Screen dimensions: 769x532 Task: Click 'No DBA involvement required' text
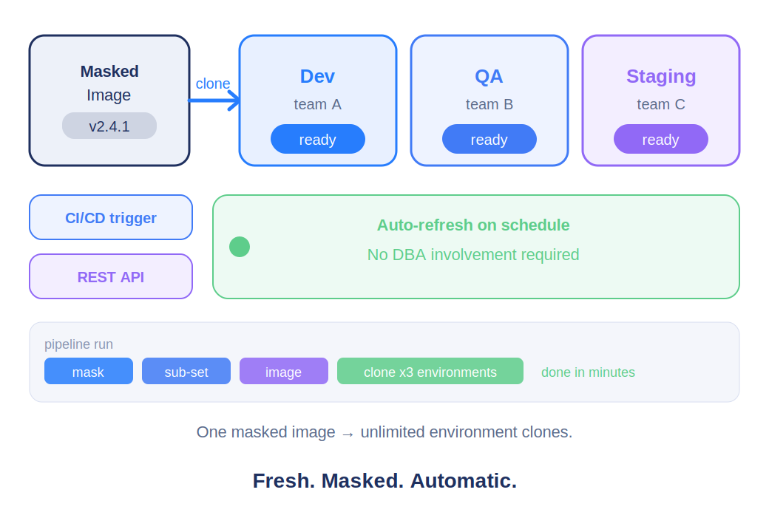click(x=473, y=255)
